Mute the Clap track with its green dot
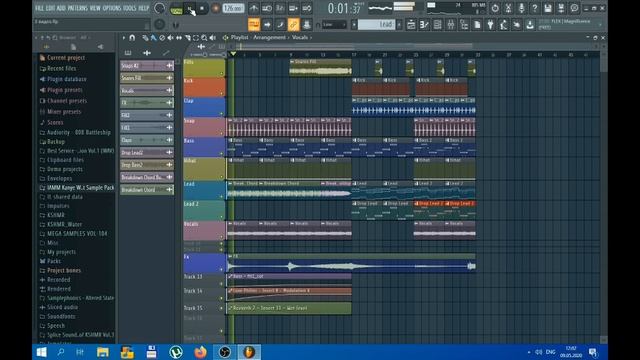The height and width of the screenshot is (360, 640). point(222,113)
